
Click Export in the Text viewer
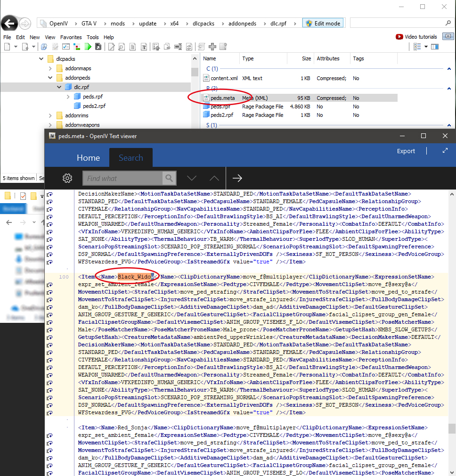coord(406,151)
